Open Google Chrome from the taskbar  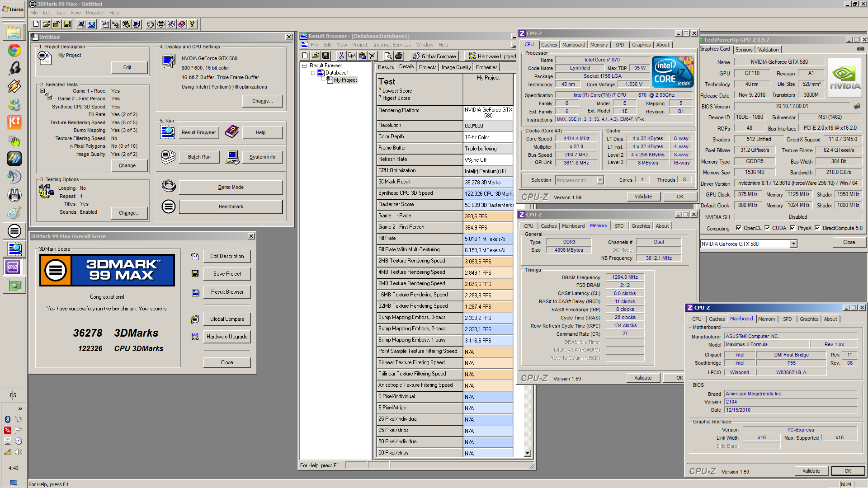click(x=14, y=51)
